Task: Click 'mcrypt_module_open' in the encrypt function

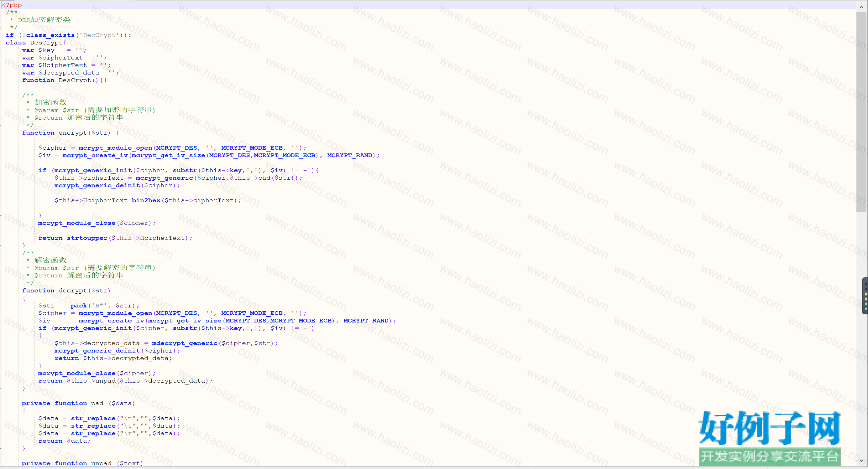Action: click(x=115, y=148)
